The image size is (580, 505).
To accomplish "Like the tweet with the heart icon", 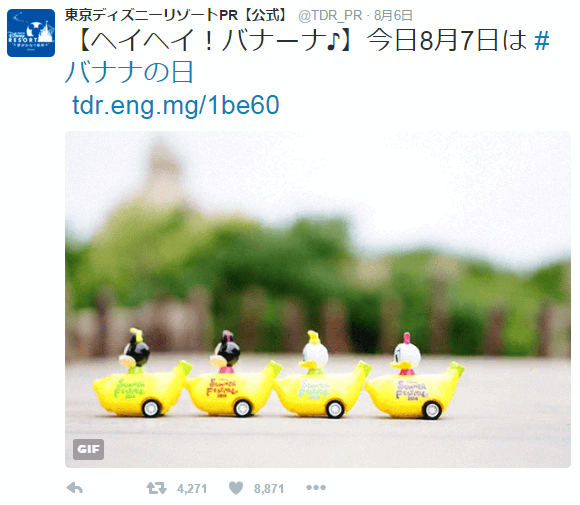I will click(x=236, y=488).
